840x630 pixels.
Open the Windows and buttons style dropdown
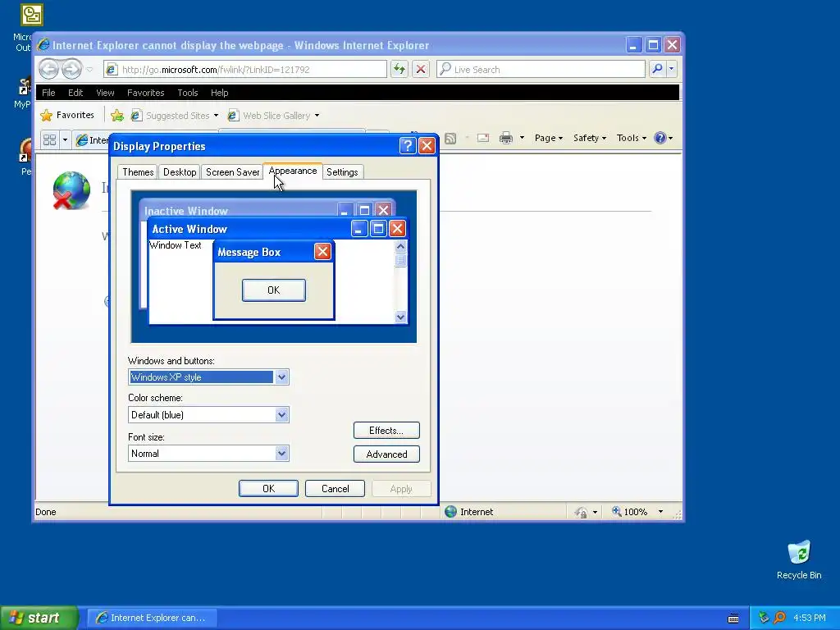[282, 377]
